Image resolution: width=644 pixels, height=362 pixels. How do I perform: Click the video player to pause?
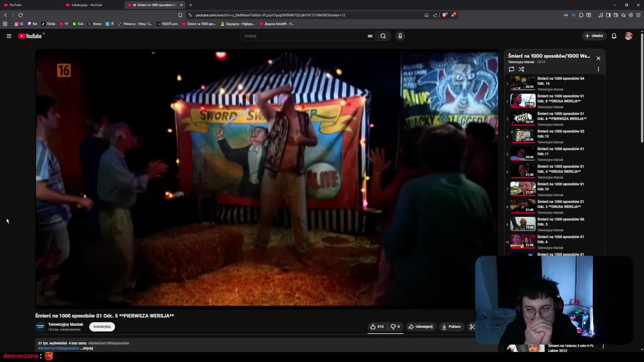coord(267,178)
